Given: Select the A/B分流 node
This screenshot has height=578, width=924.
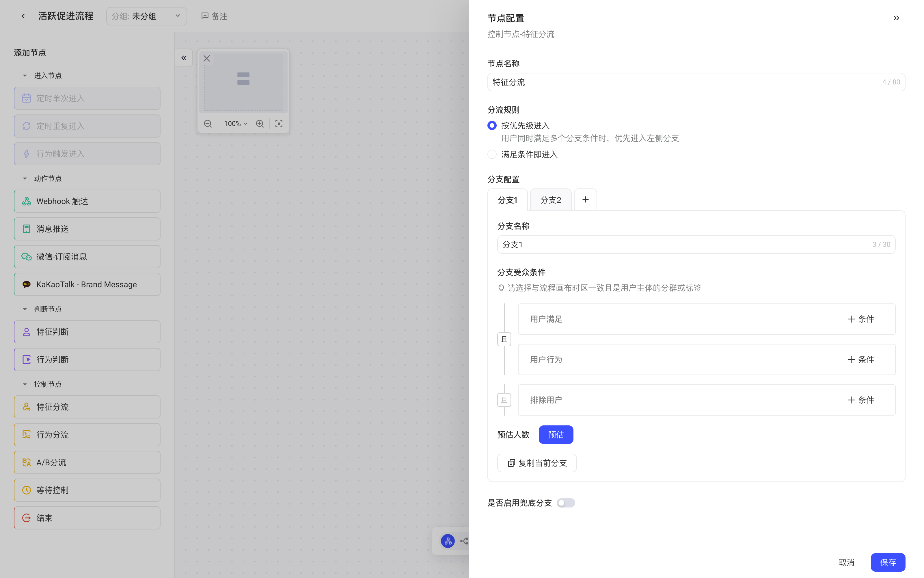Looking at the screenshot, I should point(87,463).
